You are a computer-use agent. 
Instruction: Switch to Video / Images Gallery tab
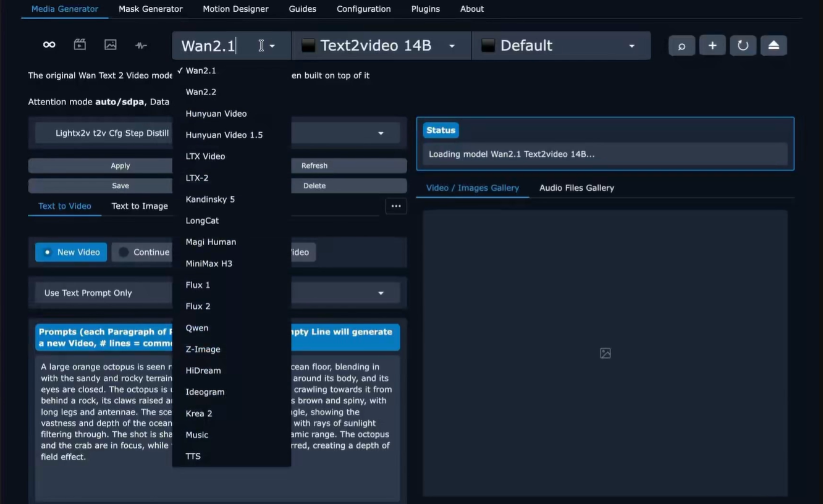tap(473, 188)
